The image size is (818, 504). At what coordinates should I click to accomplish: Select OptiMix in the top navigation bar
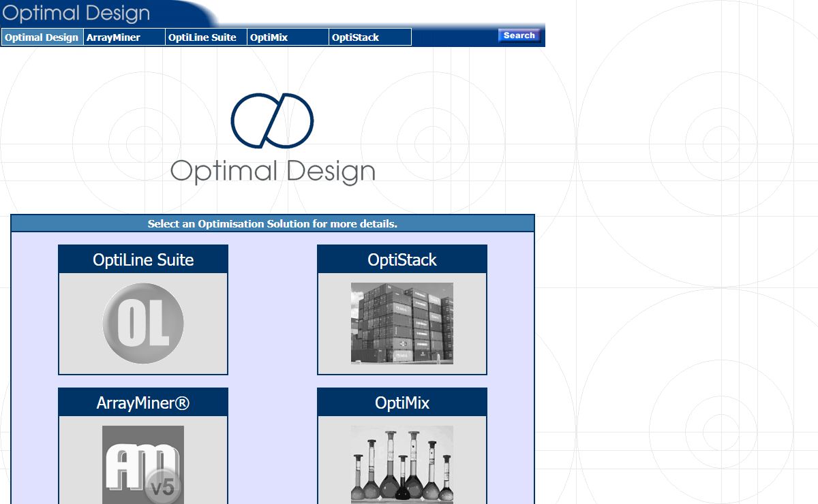(269, 37)
